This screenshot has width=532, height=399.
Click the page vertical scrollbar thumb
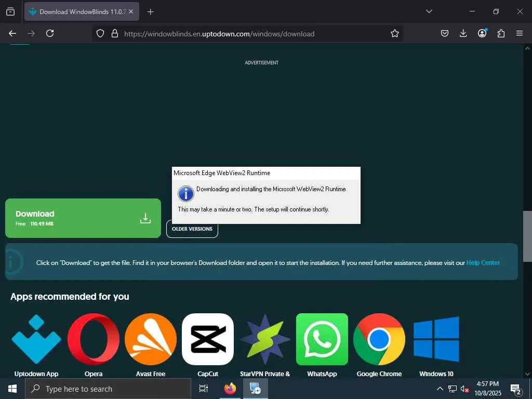[x=527, y=236]
